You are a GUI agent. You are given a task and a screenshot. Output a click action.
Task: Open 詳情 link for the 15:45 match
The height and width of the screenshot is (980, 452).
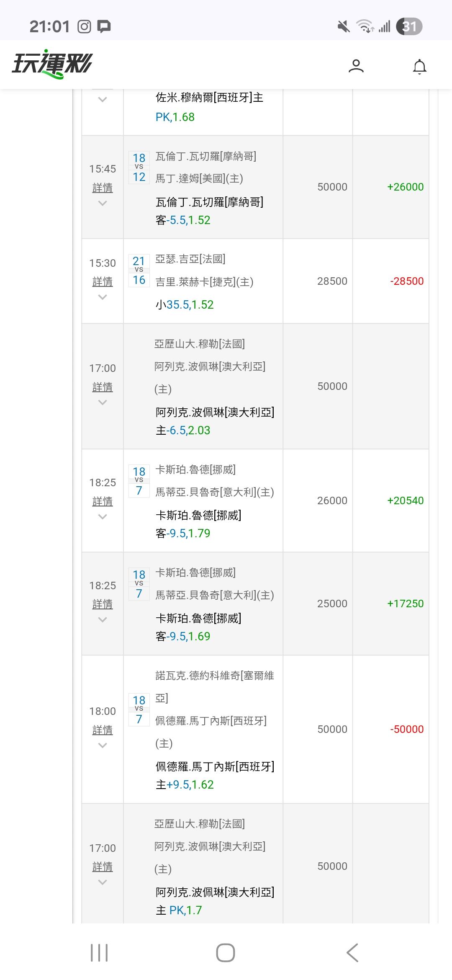(103, 188)
